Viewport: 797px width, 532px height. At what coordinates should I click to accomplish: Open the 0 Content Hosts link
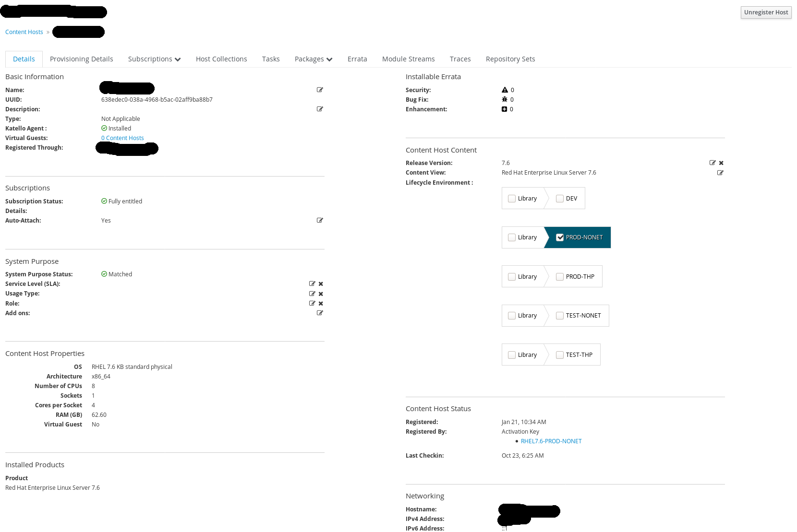(122, 138)
